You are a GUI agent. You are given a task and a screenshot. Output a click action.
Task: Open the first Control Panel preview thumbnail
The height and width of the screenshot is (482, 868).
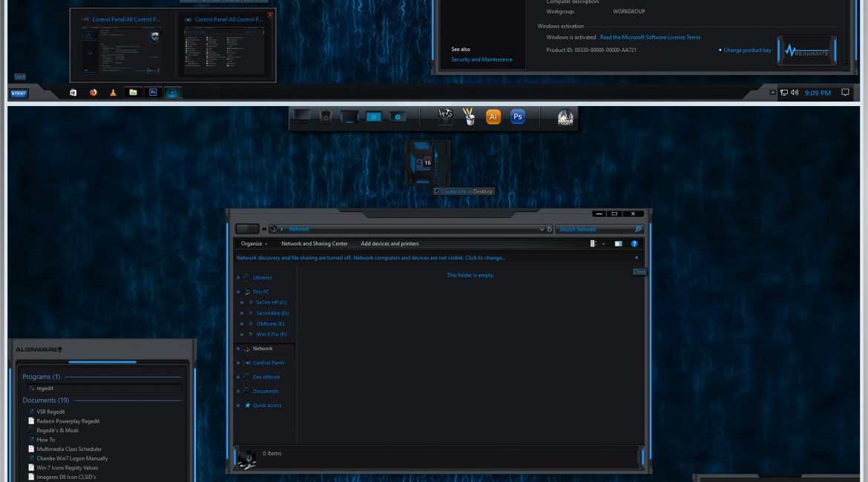(x=121, y=45)
